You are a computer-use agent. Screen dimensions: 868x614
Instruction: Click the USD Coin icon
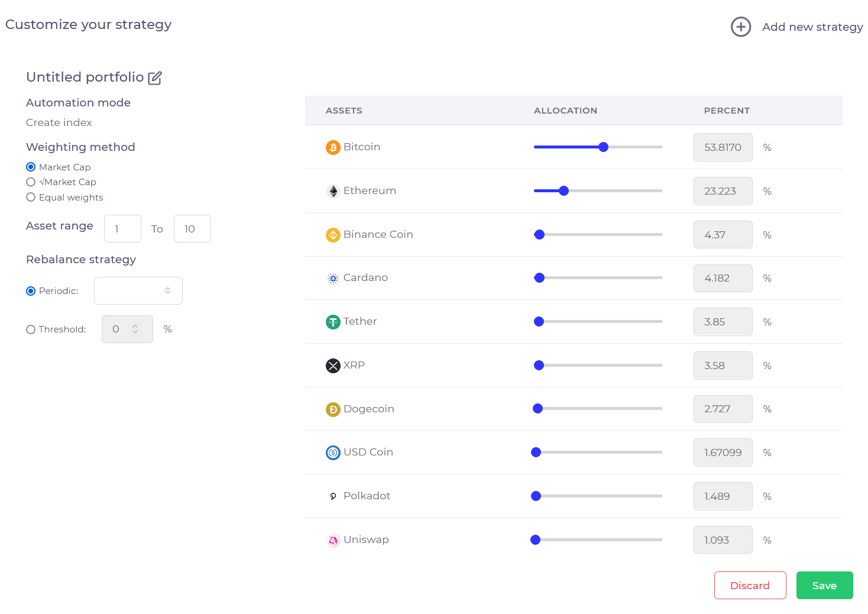[333, 453]
